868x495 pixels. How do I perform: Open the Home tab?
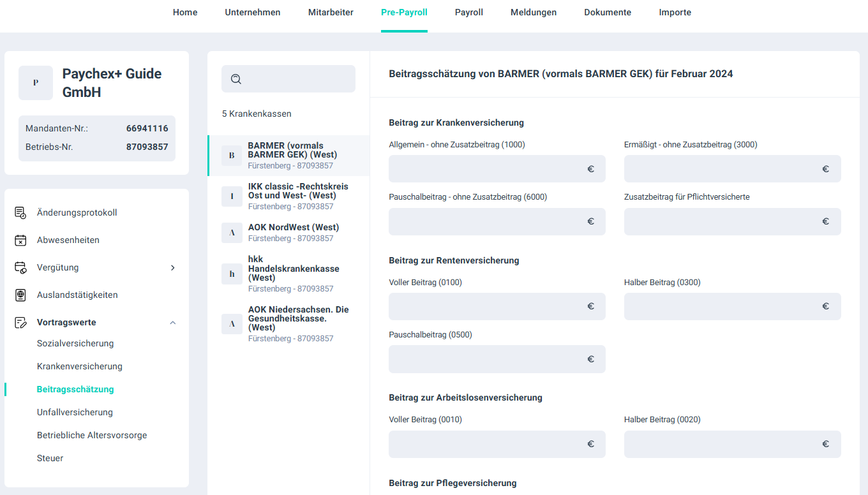pyautogui.click(x=185, y=12)
